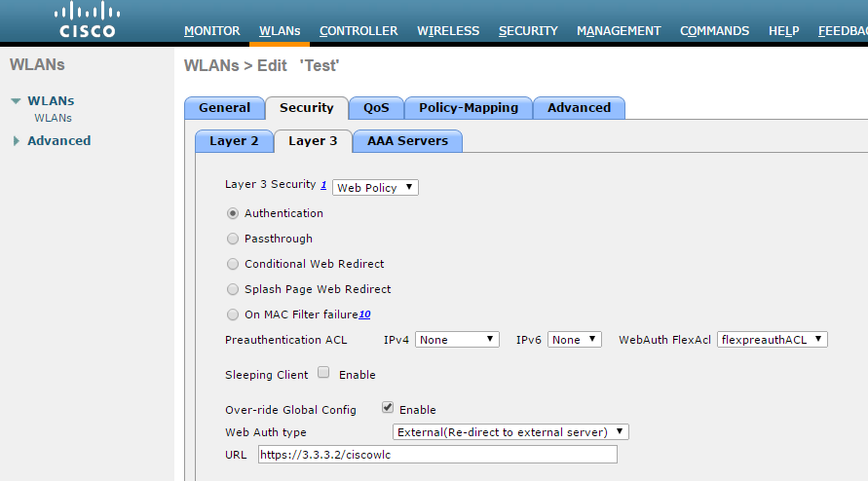Screen dimensions: 868x481
Task: Click the 'Over-ride Global Config' label
Action: 290,410
